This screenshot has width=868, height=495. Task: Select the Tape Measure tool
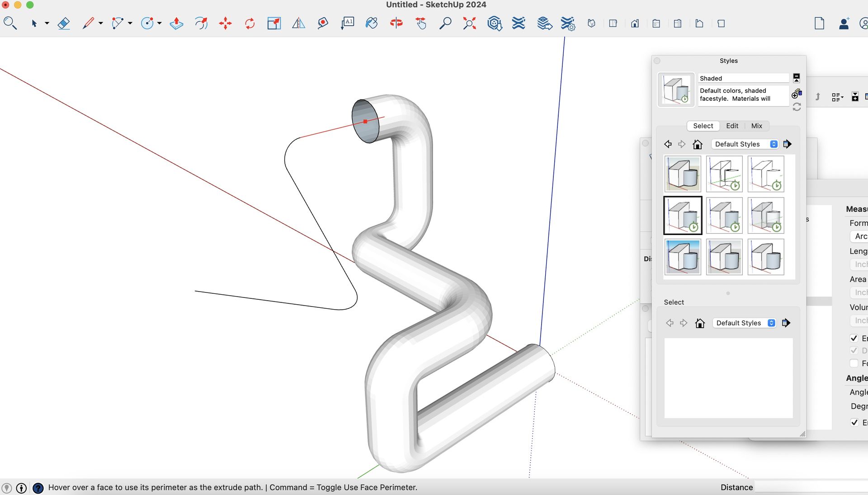[x=323, y=24]
